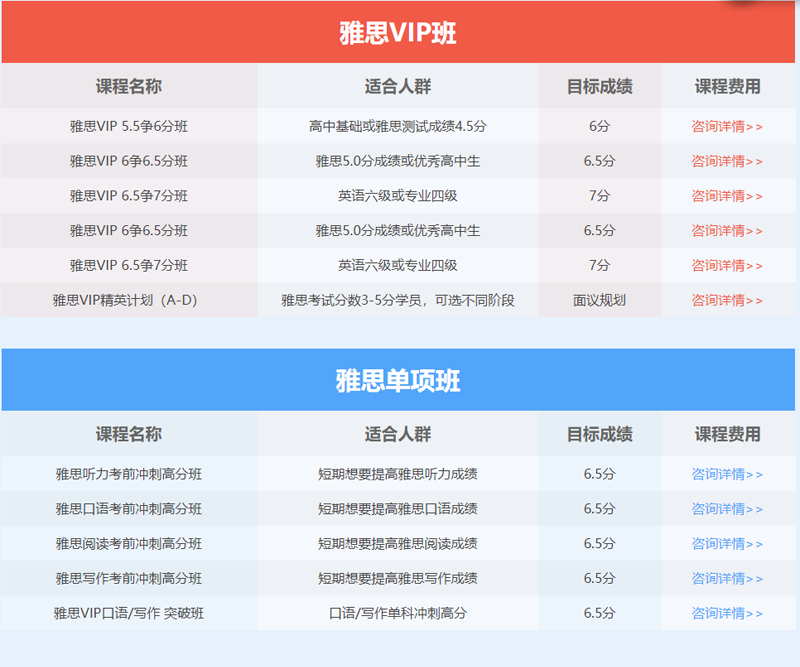Click course name 雅思VIP精英计划（A-D）
Viewport: 800px width, 667px height.
point(125,300)
